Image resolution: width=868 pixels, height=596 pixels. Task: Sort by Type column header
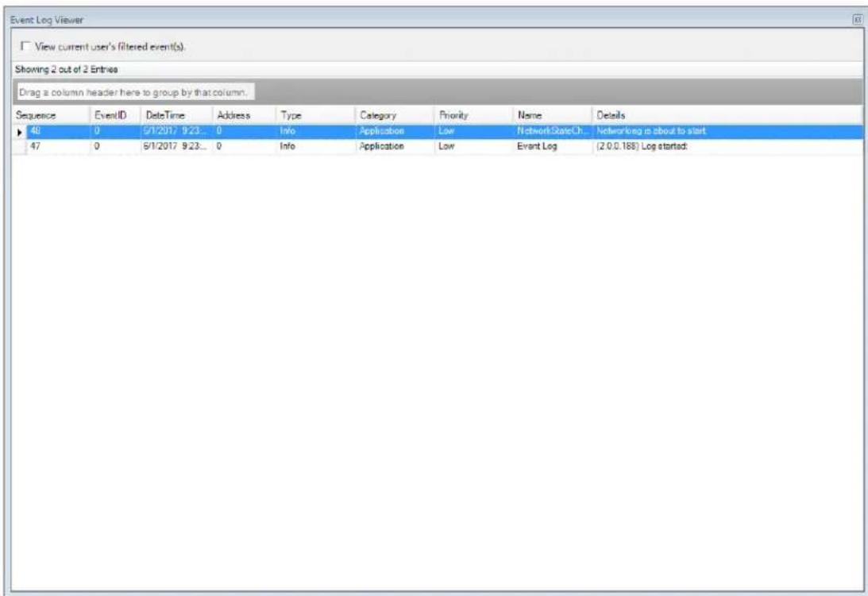click(315, 115)
